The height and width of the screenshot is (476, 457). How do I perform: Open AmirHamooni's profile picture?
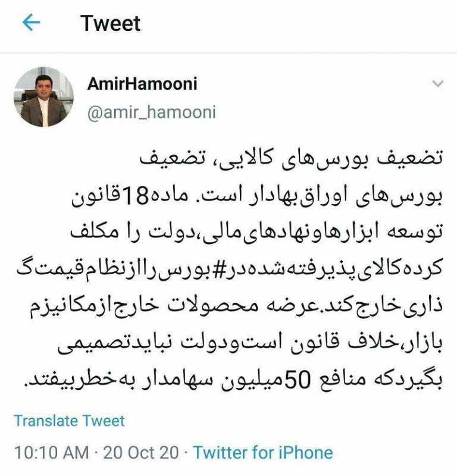click(43, 97)
